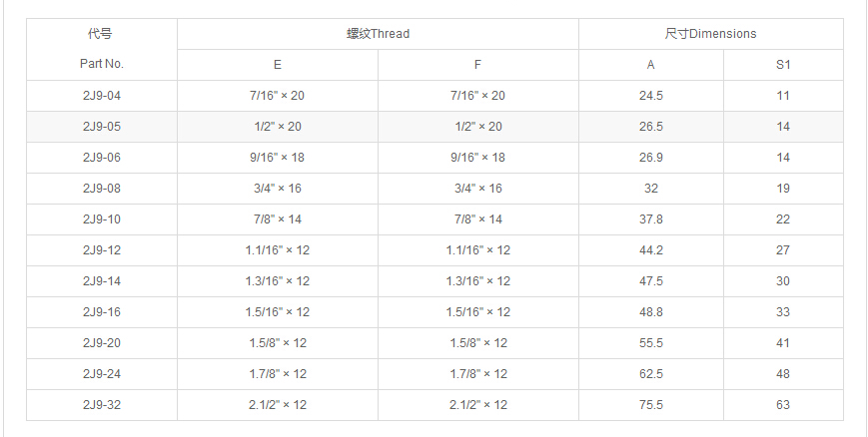
Task: Click the 尺寸Dimensions column header
Action: (710, 34)
